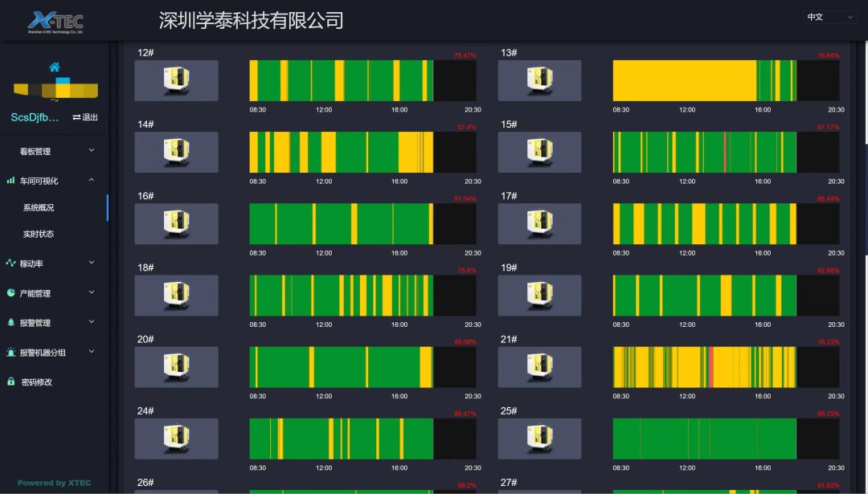
Task: Click the 98.75% rate for 25#
Action: point(828,414)
